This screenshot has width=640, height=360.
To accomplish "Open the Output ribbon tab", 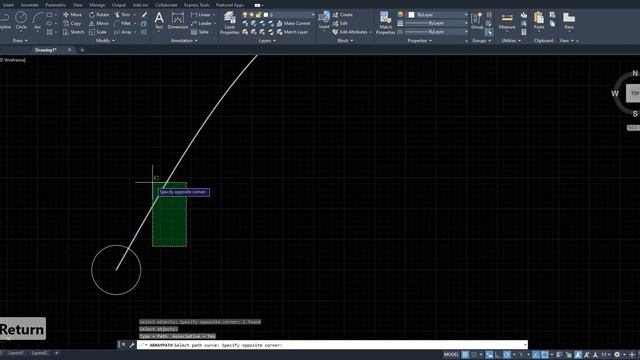I will (119, 5).
